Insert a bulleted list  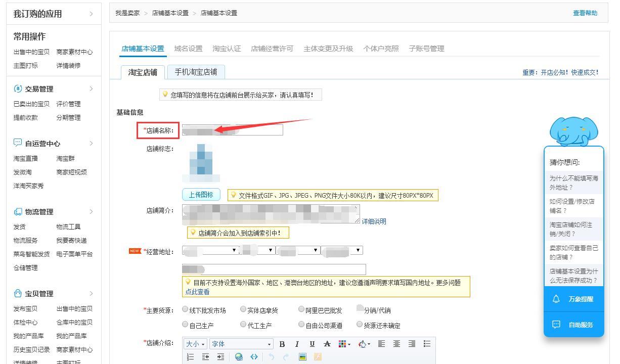[x=427, y=344]
